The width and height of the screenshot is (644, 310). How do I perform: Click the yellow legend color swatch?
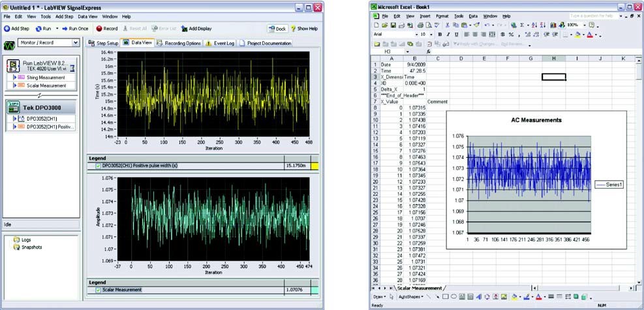[314, 166]
